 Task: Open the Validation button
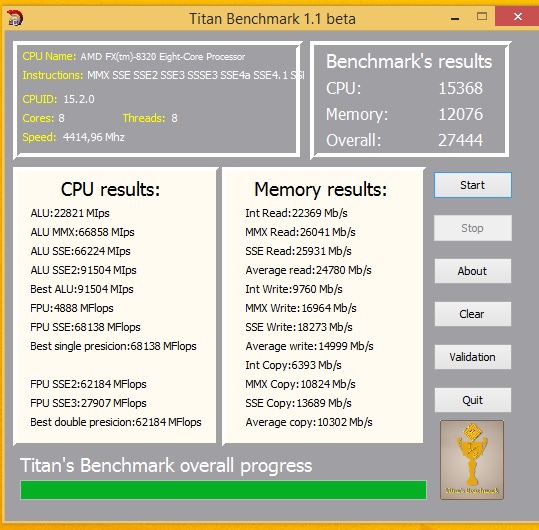click(x=473, y=357)
